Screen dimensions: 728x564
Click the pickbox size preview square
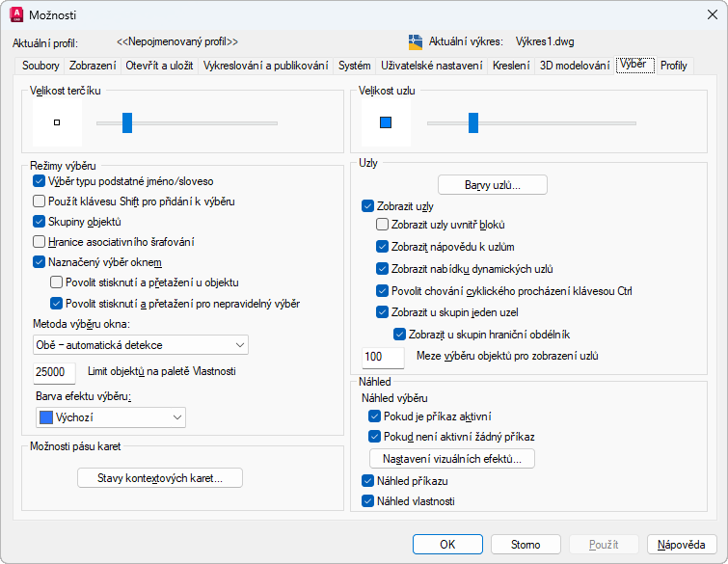(x=57, y=122)
